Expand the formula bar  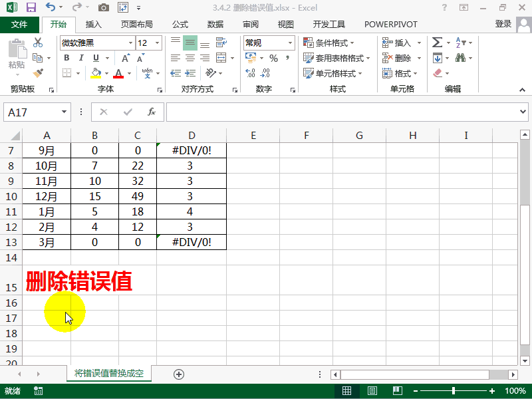[x=523, y=112]
